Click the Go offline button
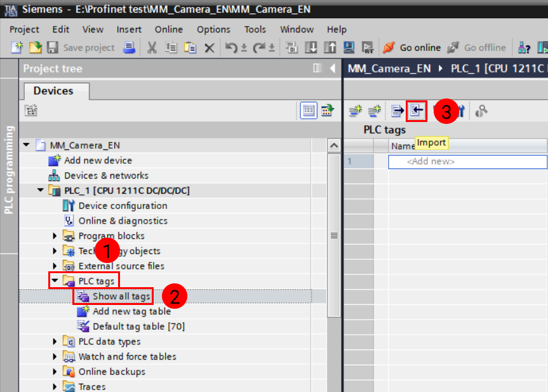This screenshot has width=548, height=392. click(x=477, y=48)
